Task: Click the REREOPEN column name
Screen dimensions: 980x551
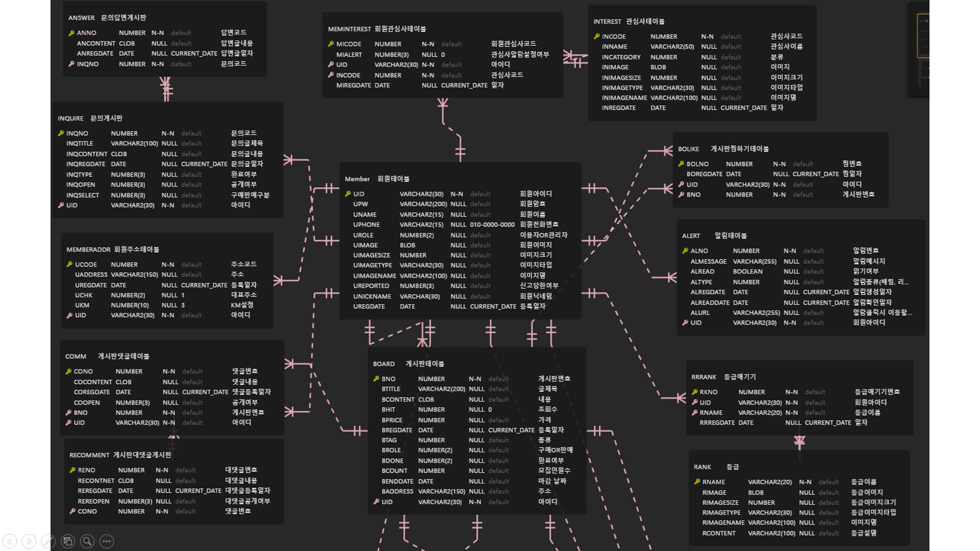Action: 93,502
